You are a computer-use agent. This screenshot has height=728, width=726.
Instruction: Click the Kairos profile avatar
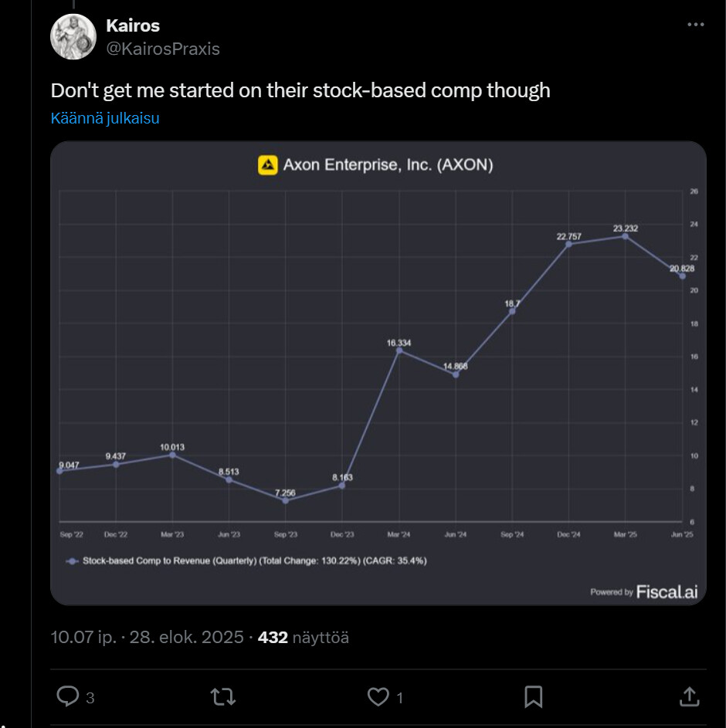73,37
